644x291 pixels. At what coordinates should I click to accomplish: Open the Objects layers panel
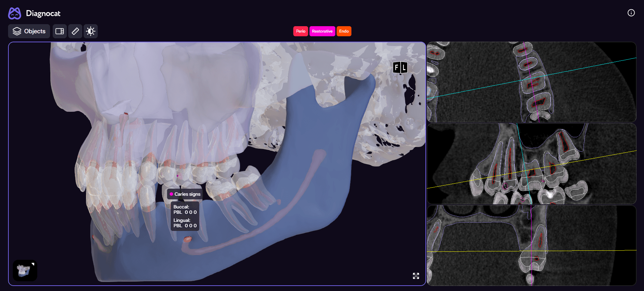coord(29,31)
